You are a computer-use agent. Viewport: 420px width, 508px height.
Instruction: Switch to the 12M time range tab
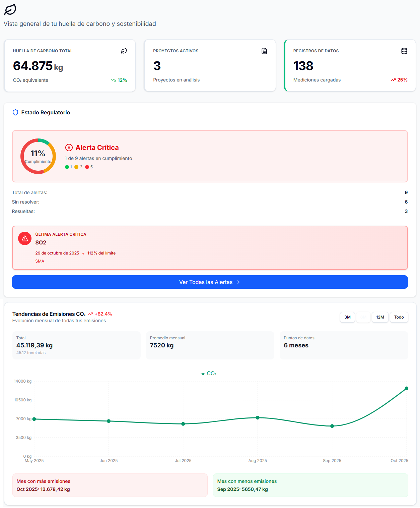click(380, 317)
